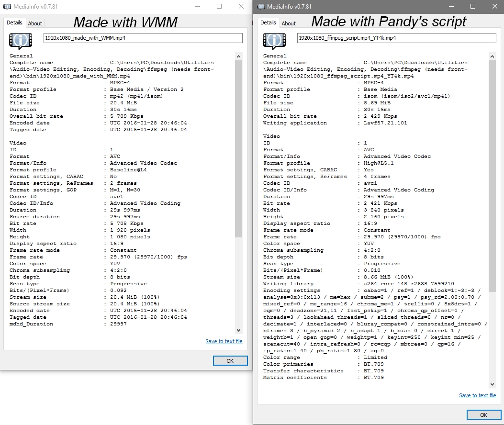Click the scroll down arrow in the left window

(238, 330)
